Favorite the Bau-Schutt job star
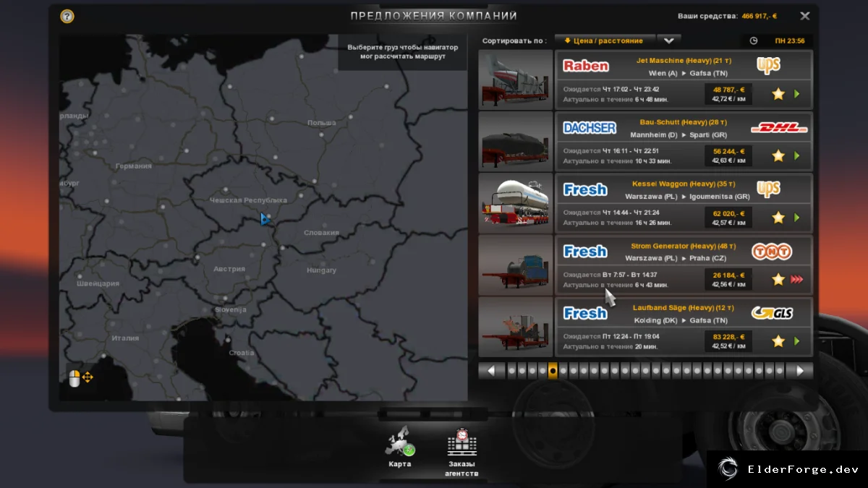The height and width of the screenshot is (488, 868). pyautogui.click(x=778, y=155)
